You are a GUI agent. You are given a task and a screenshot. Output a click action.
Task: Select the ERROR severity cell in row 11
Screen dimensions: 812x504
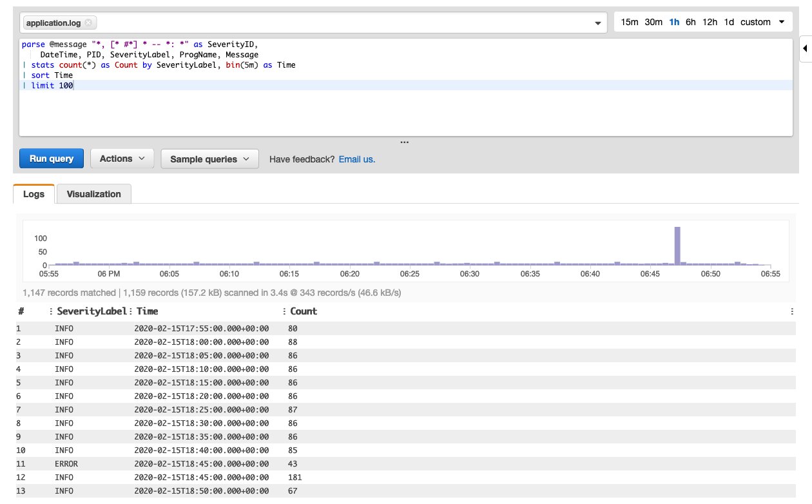pyautogui.click(x=66, y=464)
